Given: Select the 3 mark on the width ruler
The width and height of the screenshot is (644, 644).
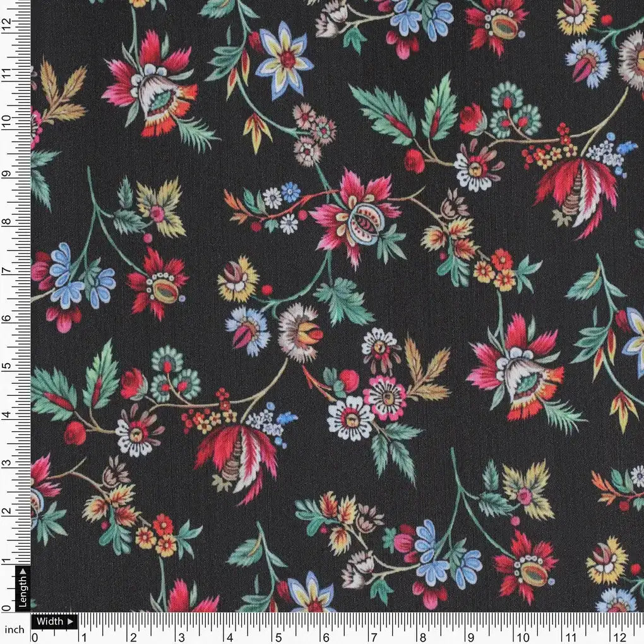Looking at the screenshot, I should [181, 636].
